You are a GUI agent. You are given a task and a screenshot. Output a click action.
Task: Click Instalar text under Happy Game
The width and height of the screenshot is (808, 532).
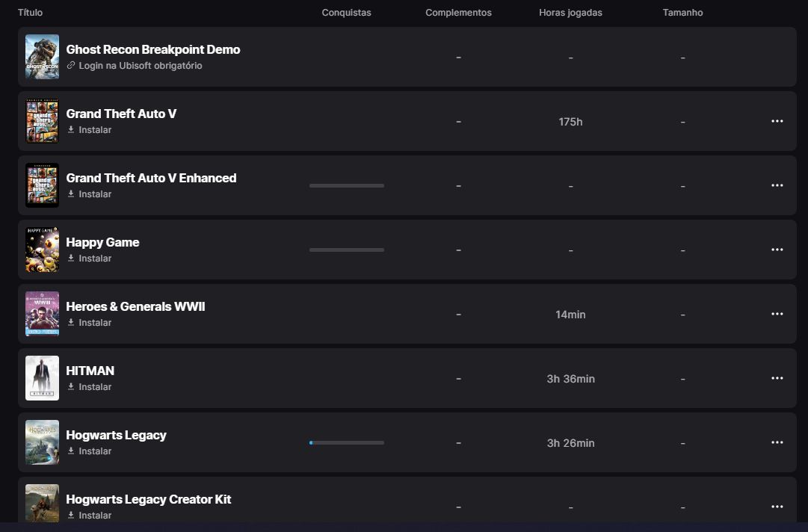tap(95, 258)
